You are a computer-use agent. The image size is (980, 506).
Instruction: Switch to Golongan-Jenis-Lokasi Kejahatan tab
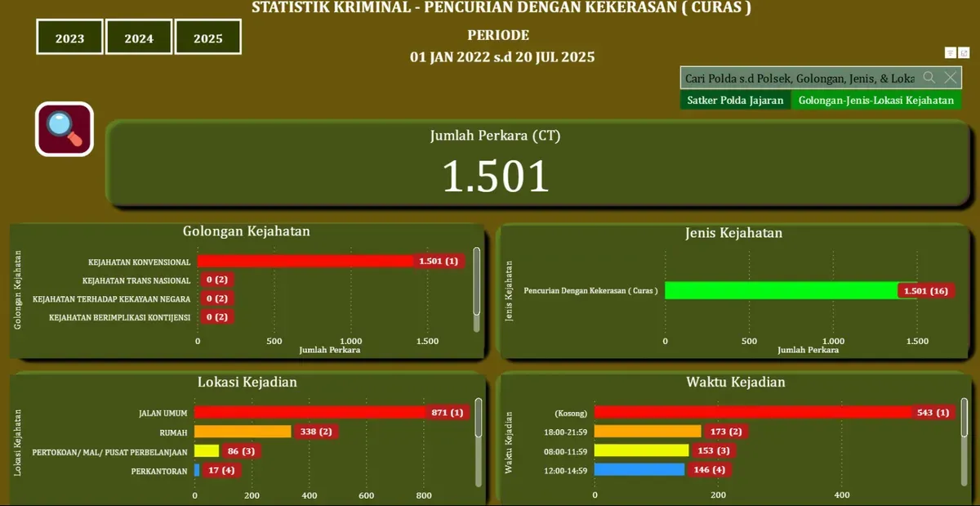pyautogui.click(x=876, y=101)
